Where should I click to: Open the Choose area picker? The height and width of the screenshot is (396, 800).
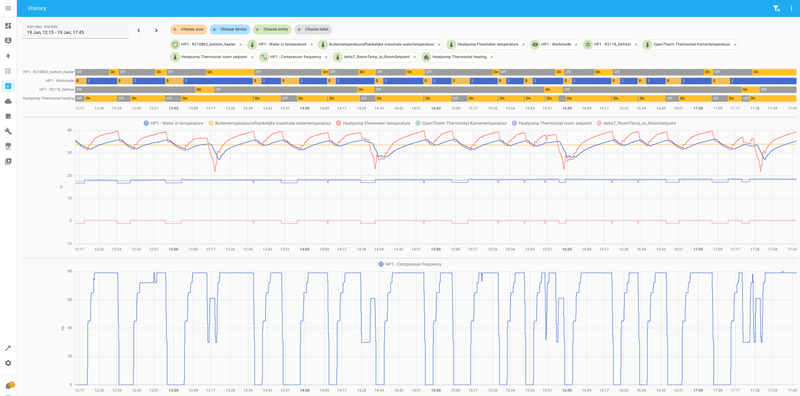[188, 30]
